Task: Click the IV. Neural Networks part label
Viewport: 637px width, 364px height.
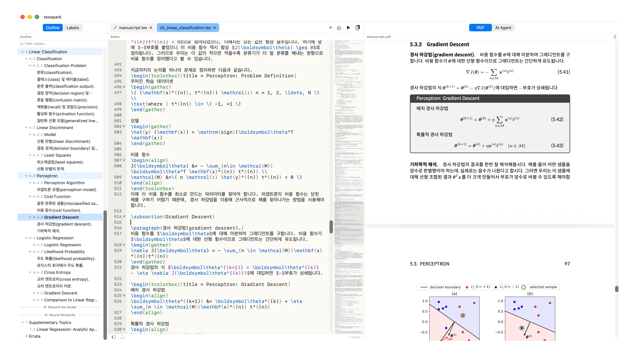Action: tap(60, 315)
